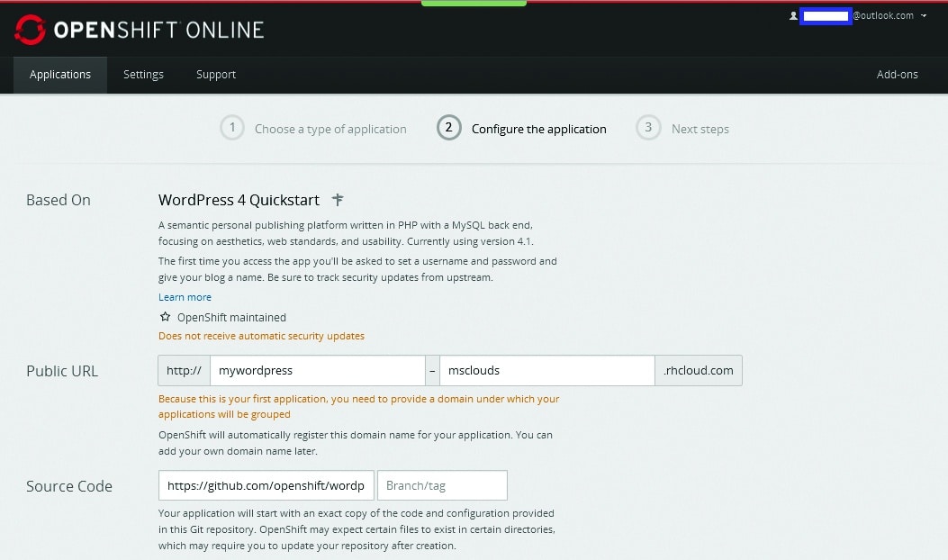Screen dimensions: 948x560
Task: Click the OpenShift maintained text
Action: [231, 318]
